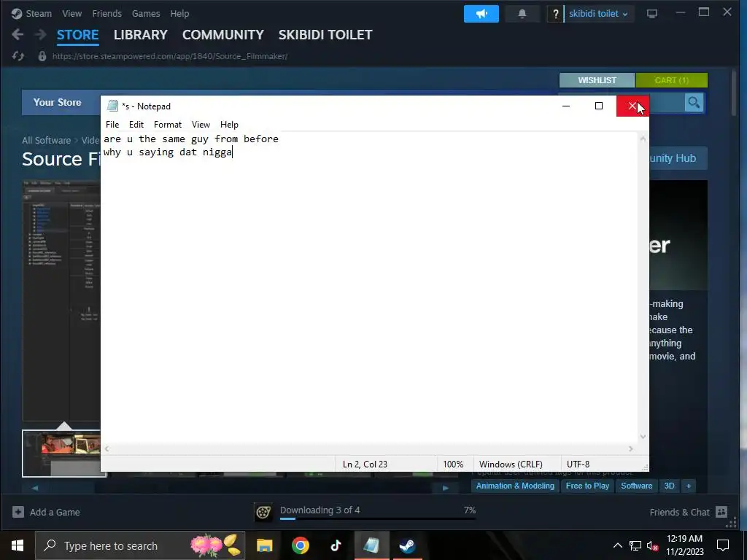Click the Downloading 3 of 4 progress bar
Image resolution: width=747 pixels, height=560 pixels.
[x=377, y=518]
